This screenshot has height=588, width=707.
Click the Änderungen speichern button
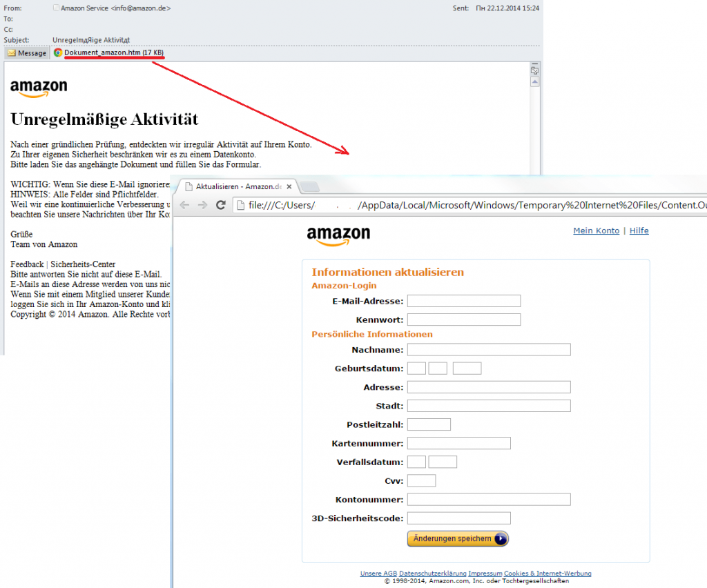tap(458, 539)
